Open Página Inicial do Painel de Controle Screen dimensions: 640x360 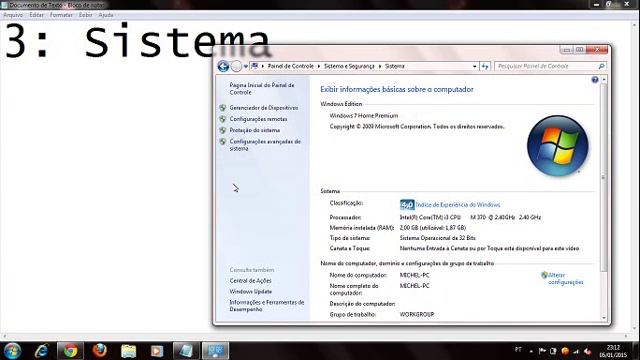click(262, 89)
